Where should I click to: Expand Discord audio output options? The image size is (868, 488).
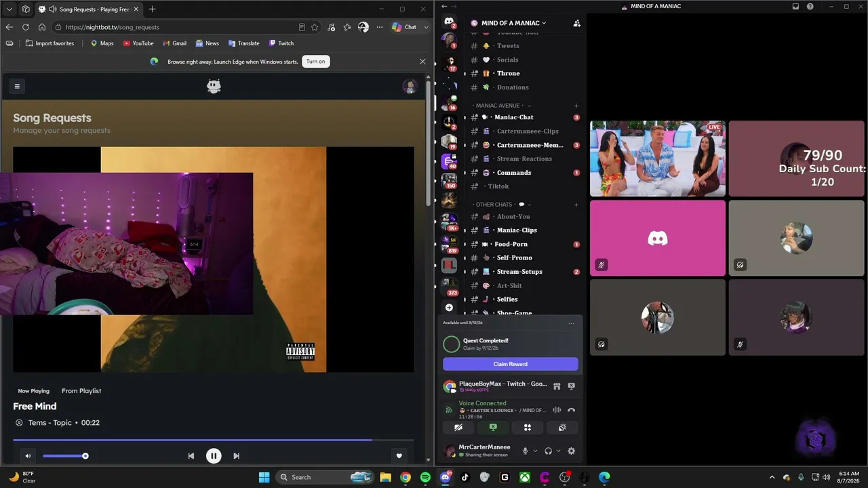coord(558,451)
